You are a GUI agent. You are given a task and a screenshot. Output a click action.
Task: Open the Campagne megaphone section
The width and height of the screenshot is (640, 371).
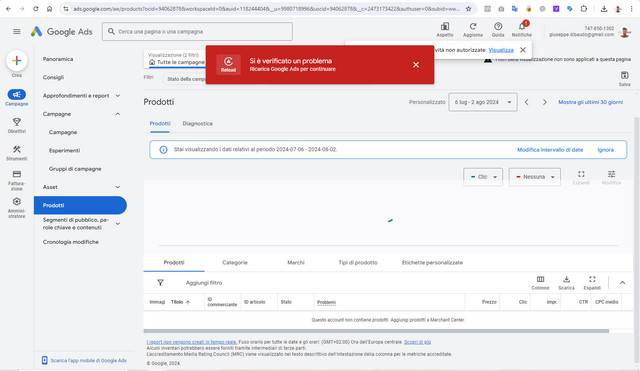coord(17,95)
